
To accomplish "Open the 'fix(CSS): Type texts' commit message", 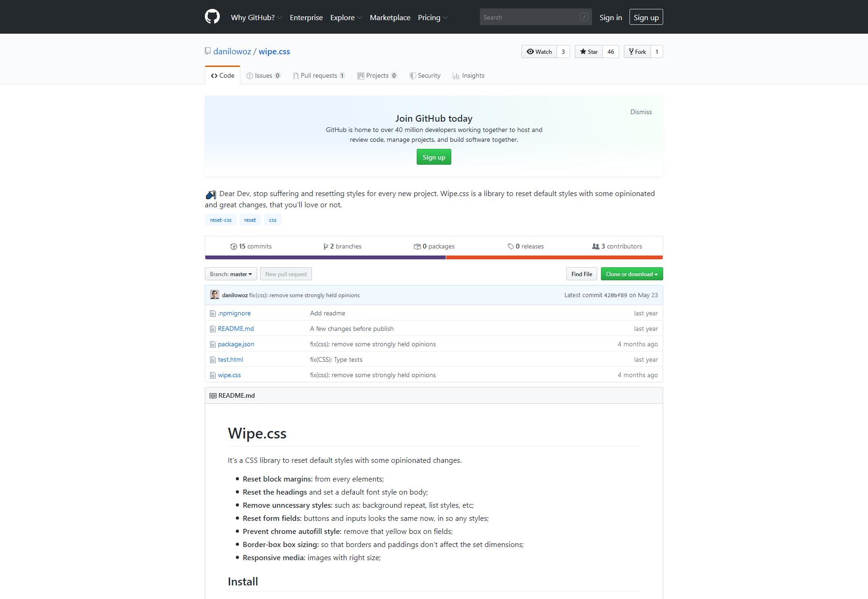I will pos(336,359).
